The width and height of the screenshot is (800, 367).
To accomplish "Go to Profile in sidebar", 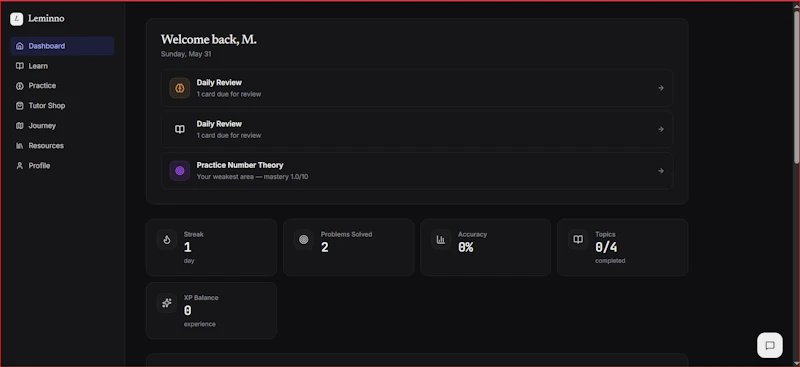I will tap(62, 165).
